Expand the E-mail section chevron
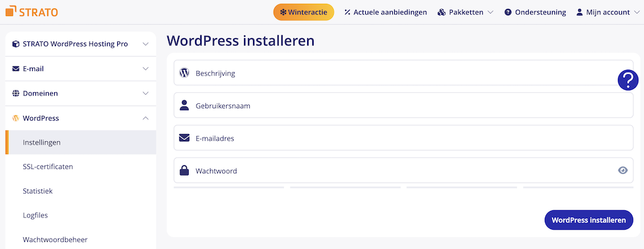 click(146, 69)
